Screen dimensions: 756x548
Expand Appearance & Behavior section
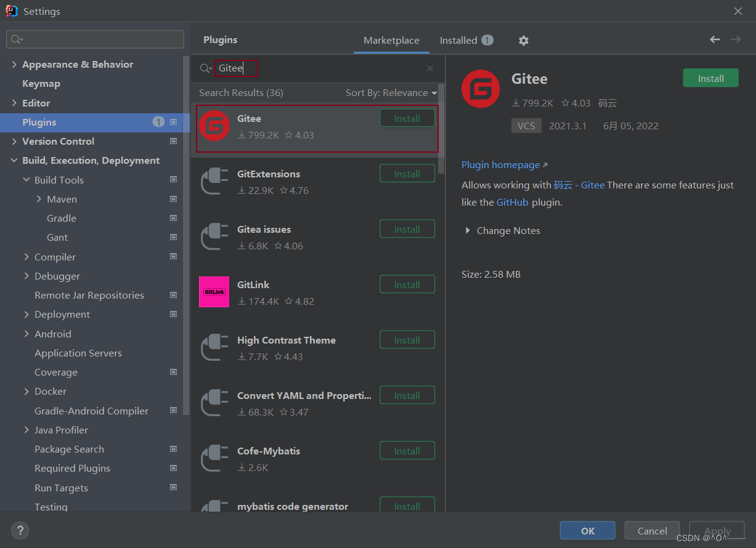[14, 65]
